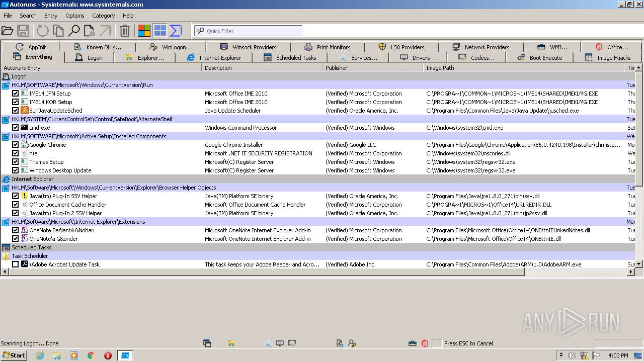This screenshot has height=362, width=644.
Task: Click the Check VirusTotal sigma icon
Action: (176, 31)
